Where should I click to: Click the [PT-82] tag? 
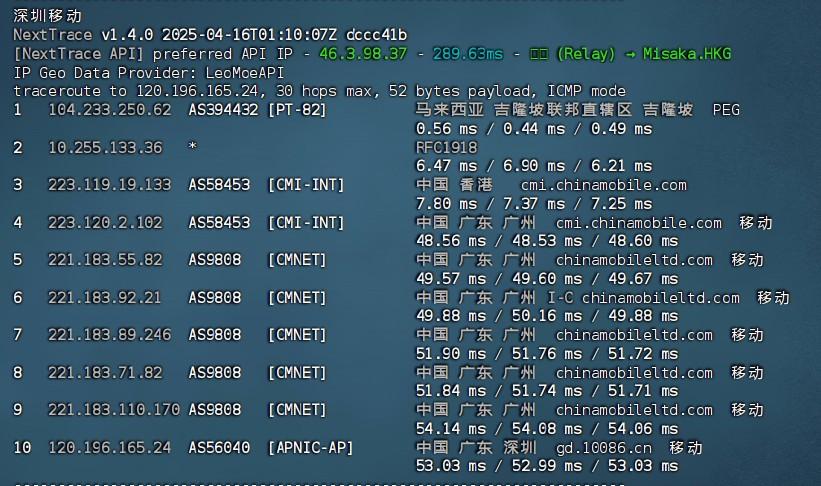point(297,110)
